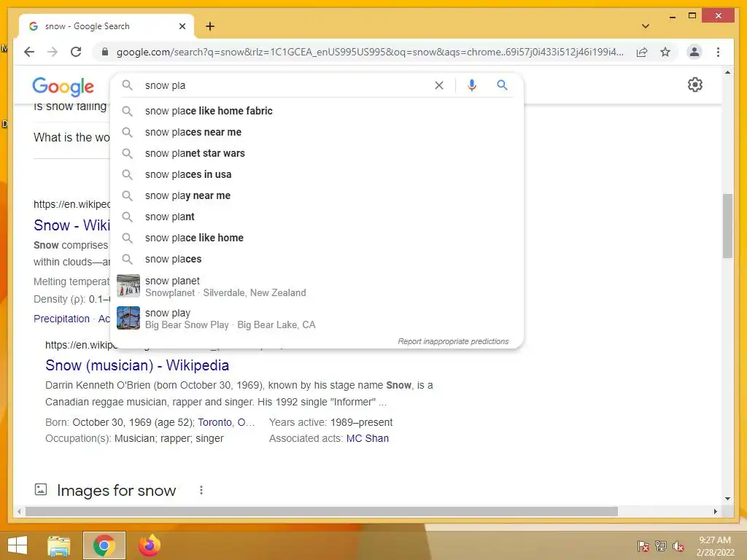Submit search with blue magnifier
This screenshot has height=560, width=747.
click(502, 85)
